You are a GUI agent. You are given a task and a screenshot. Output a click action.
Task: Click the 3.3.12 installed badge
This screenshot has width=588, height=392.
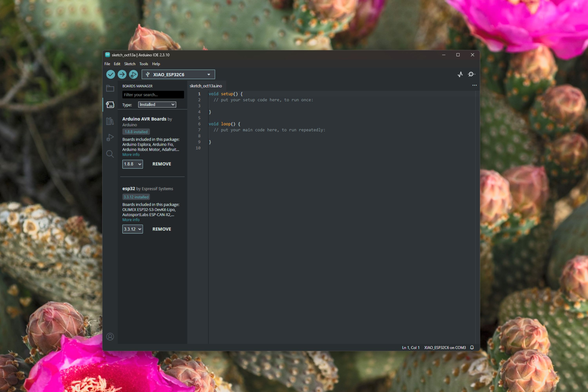pos(136,197)
